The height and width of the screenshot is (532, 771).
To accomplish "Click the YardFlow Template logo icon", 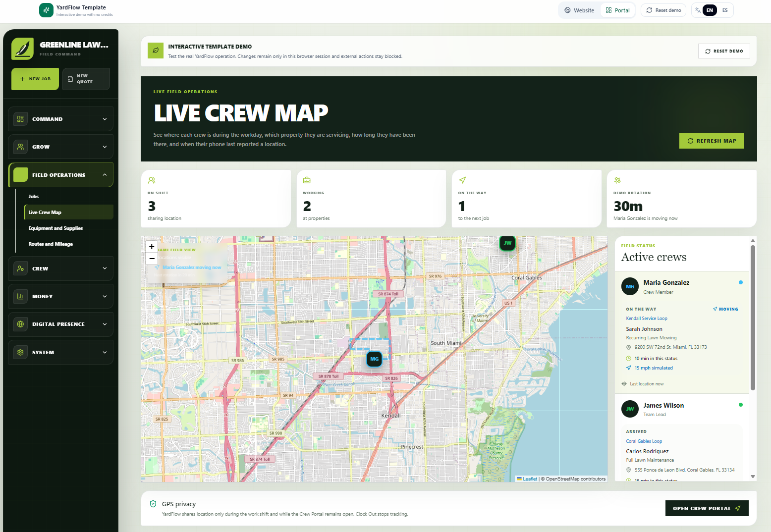I will [46, 10].
